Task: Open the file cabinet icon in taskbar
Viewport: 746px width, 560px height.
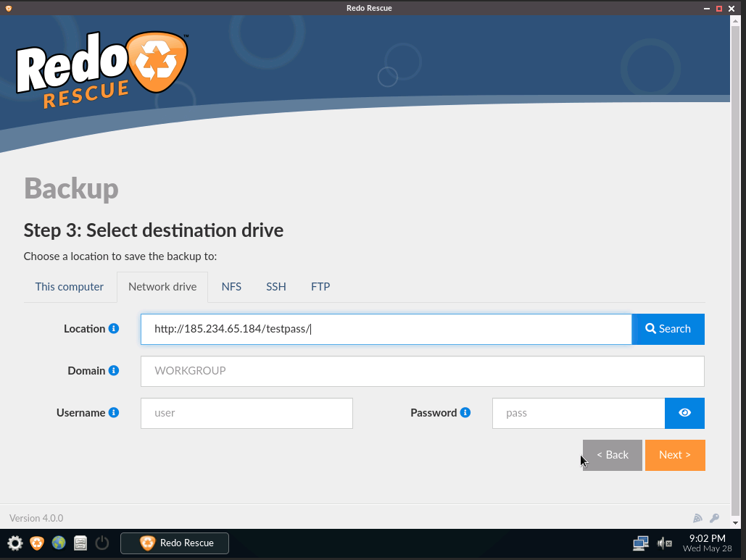Action: (x=80, y=543)
